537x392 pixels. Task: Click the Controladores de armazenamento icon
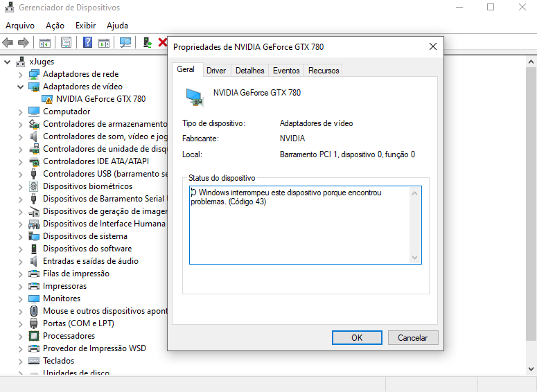click(x=34, y=124)
